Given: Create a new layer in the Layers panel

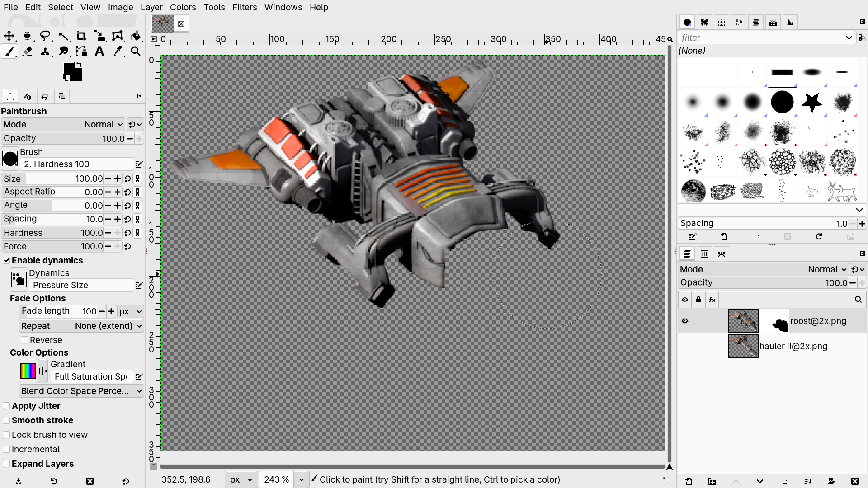Looking at the screenshot, I should [689, 481].
